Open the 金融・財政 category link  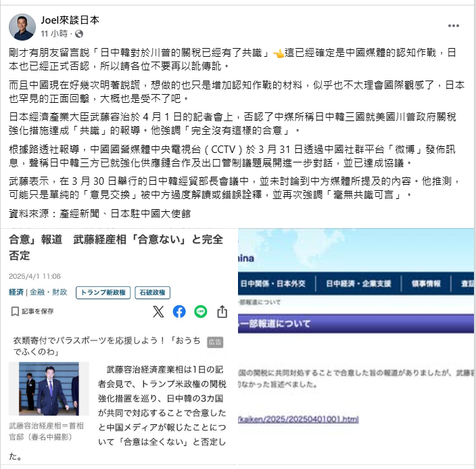48,292
